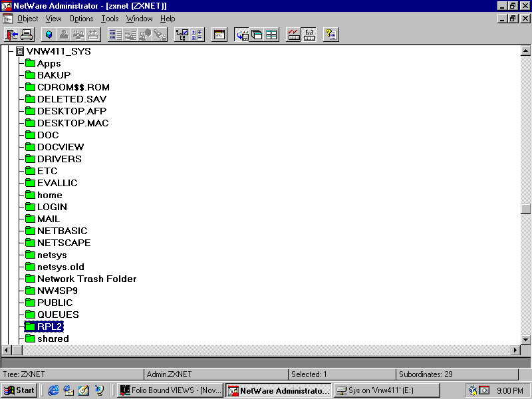532x399 pixels.
Task: Click the greyed Create User icon
Action: (x=64, y=35)
